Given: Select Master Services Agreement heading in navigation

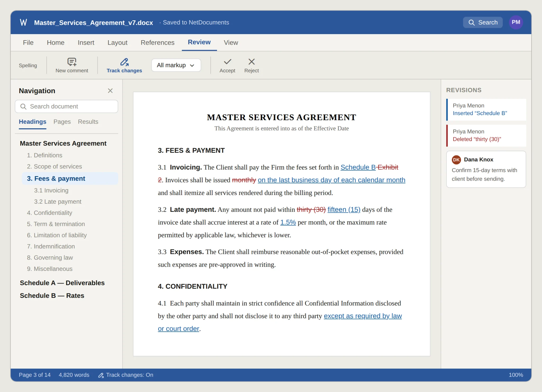Looking at the screenshot, I should 63,143.
